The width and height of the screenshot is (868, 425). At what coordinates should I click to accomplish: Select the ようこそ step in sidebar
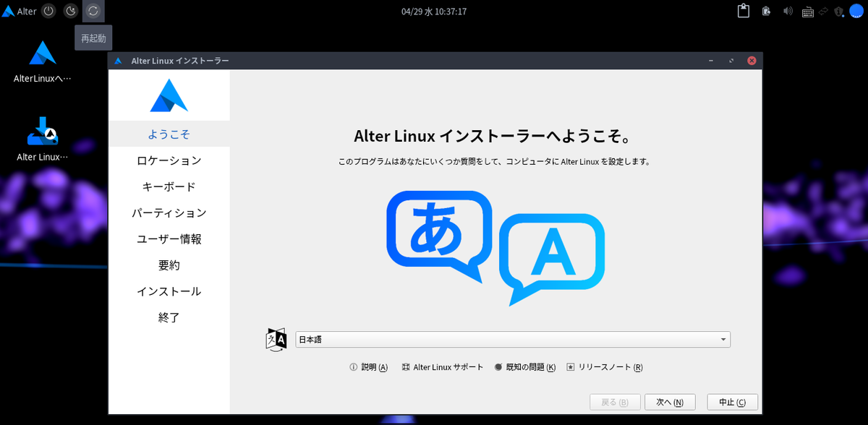click(x=169, y=134)
